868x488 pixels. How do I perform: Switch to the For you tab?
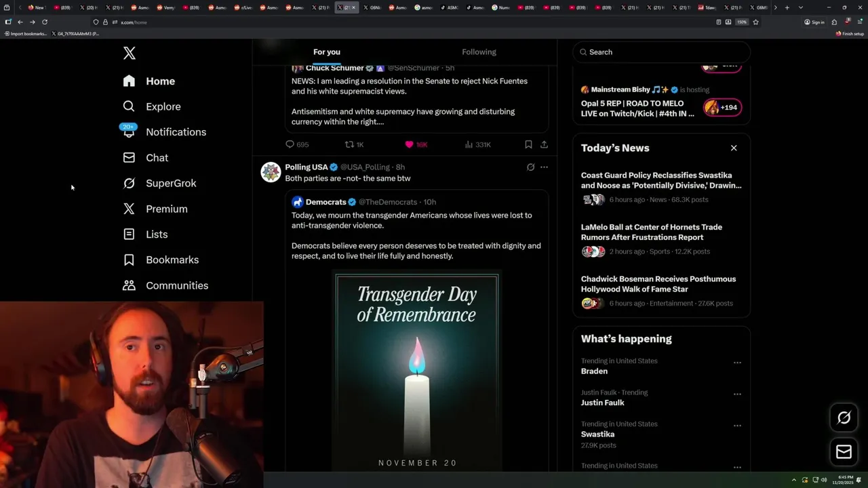pos(327,52)
